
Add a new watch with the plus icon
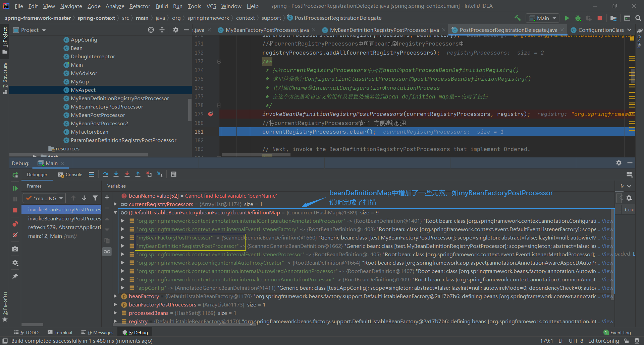pos(107,198)
